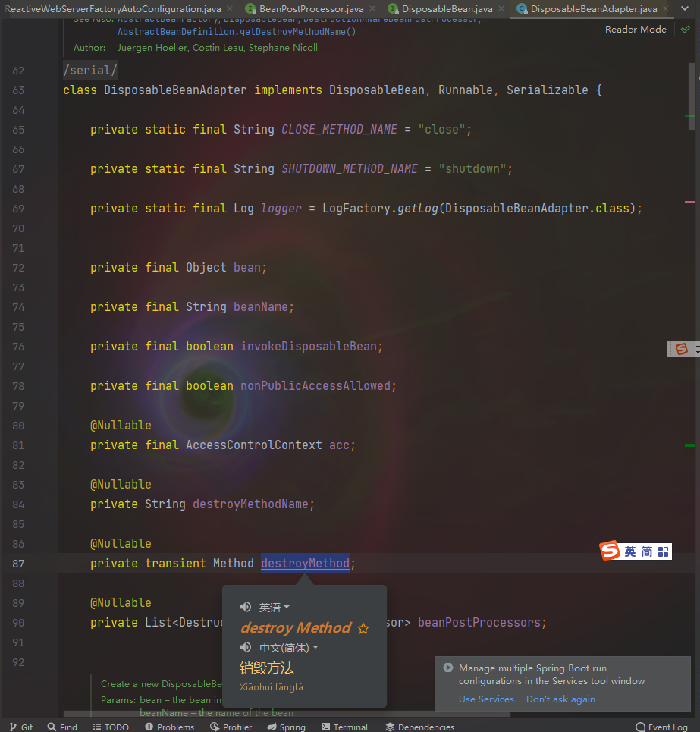Open the Terminal tool window
Image resolution: width=700 pixels, height=732 pixels.
tap(344, 727)
